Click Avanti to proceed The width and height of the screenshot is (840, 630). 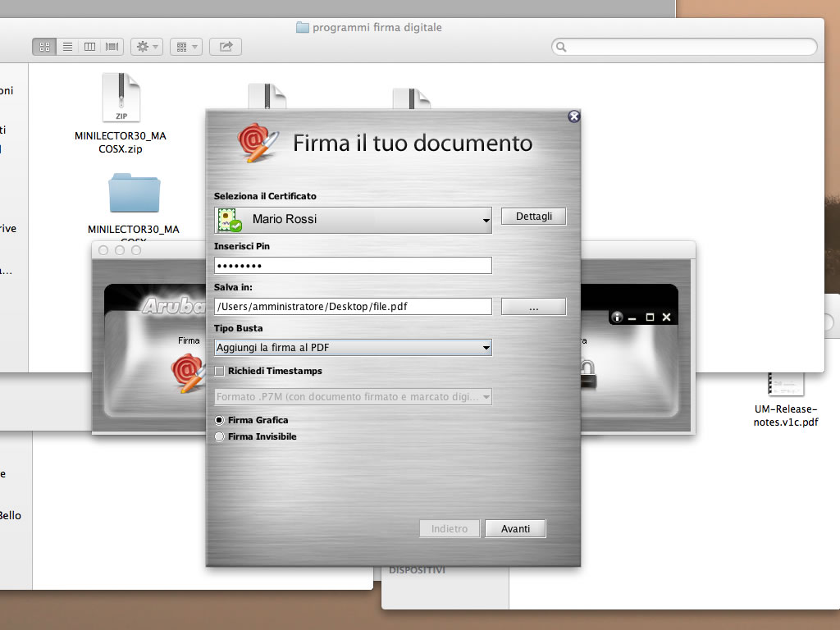(x=515, y=529)
